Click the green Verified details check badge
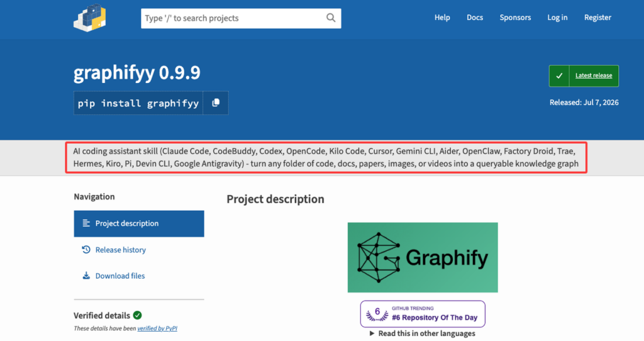644x341 pixels. tap(137, 315)
